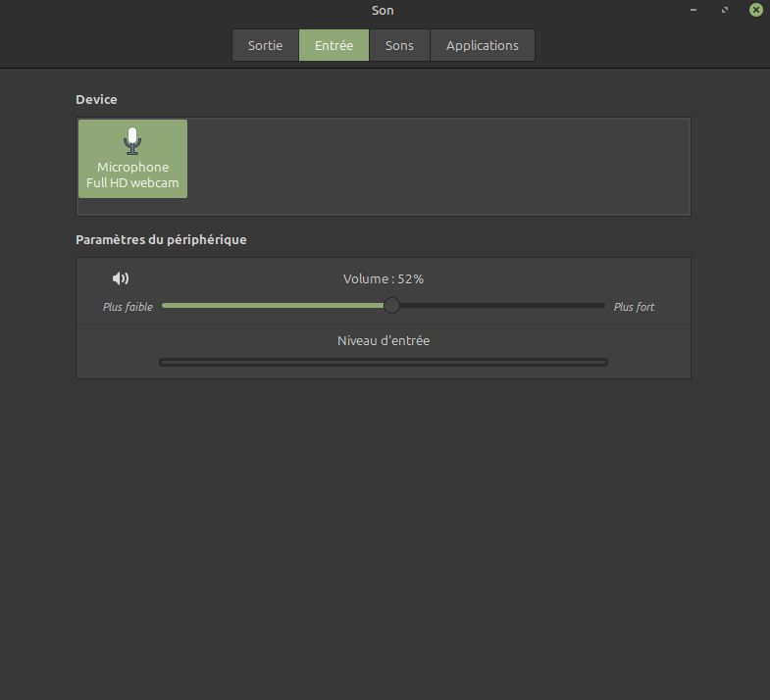
Task: Click the Plus fort label
Action: click(x=634, y=307)
